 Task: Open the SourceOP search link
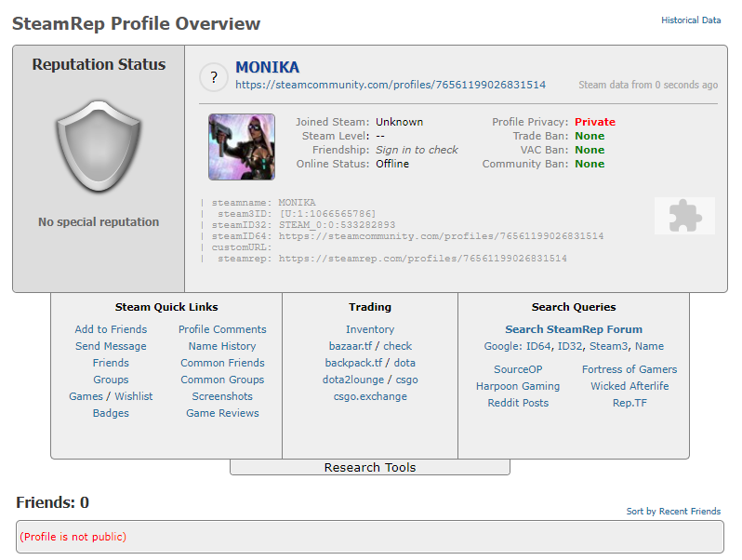tap(518, 369)
